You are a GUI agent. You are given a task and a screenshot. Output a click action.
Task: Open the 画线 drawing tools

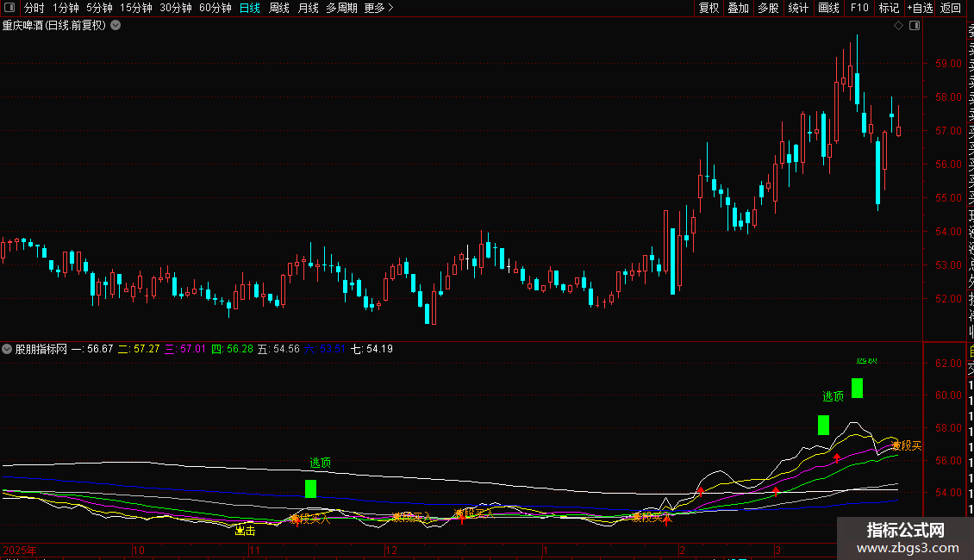coord(828,9)
